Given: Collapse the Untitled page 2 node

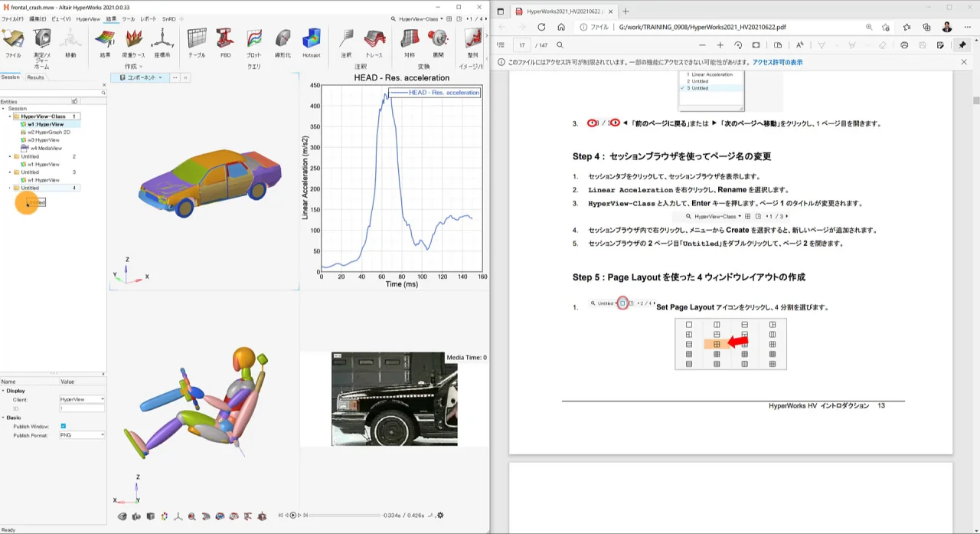Looking at the screenshot, I should pos(10,156).
